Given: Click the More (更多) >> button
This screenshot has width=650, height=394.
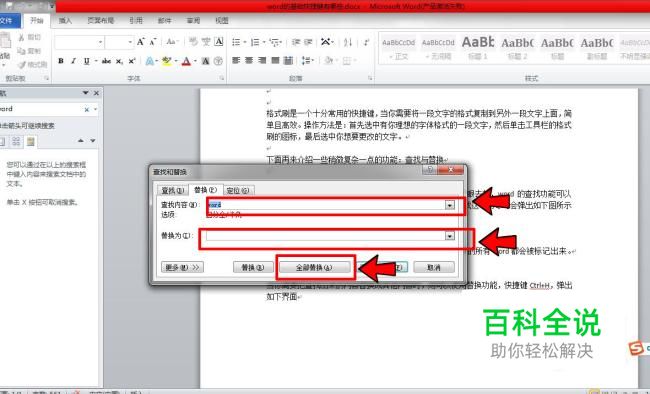Looking at the screenshot, I should (182, 268).
